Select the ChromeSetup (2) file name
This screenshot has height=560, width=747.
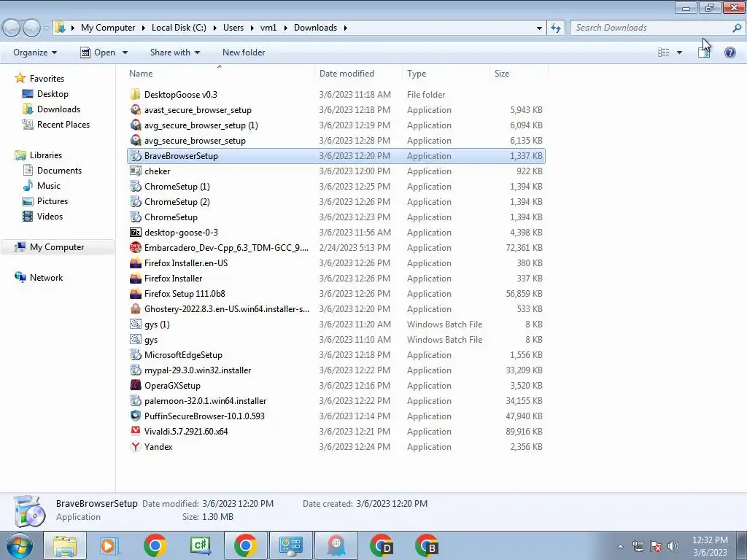click(x=177, y=201)
